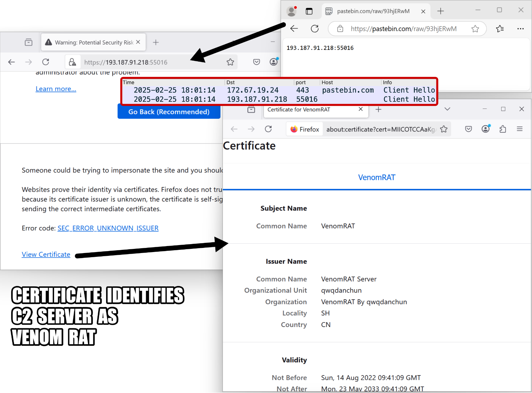
Task: Select the VenomRAT certificate tab heading
Action: (377, 177)
